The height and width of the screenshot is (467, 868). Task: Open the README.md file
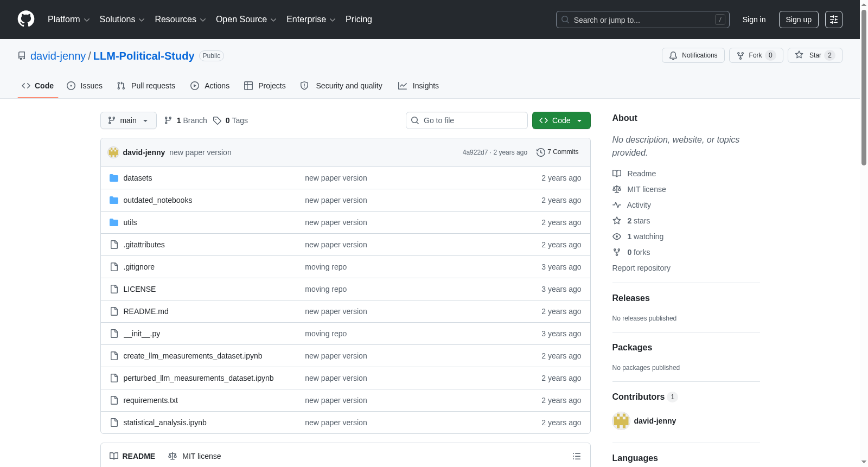[146, 311]
